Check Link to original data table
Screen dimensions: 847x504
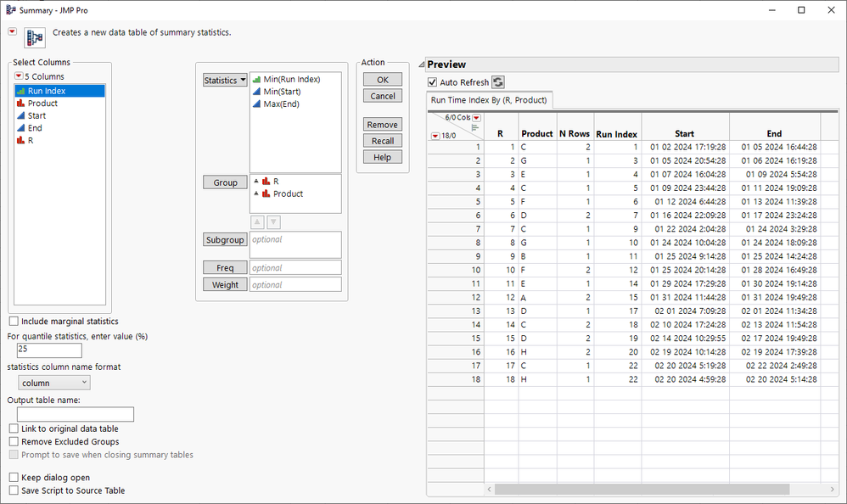coord(14,428)
